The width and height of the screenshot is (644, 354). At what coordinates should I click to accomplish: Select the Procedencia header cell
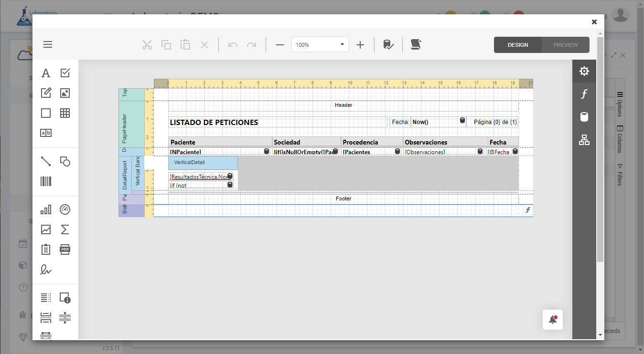point(372,142)
